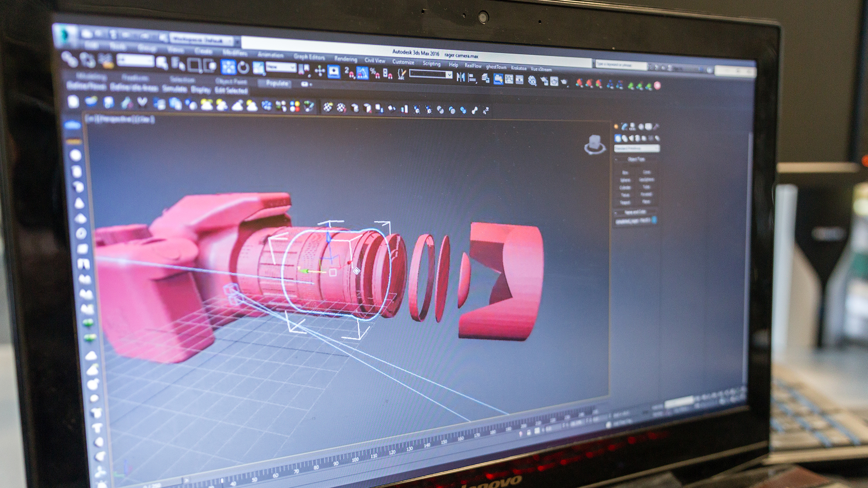Click the Teapot primitive button
This screenshot has width=868, height=488.
625,202
